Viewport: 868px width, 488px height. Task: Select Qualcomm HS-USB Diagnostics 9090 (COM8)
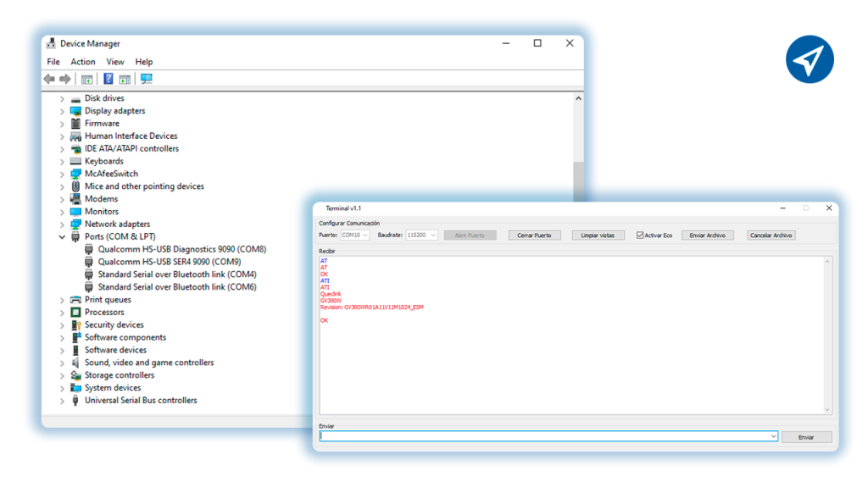[x=182, y=250]
